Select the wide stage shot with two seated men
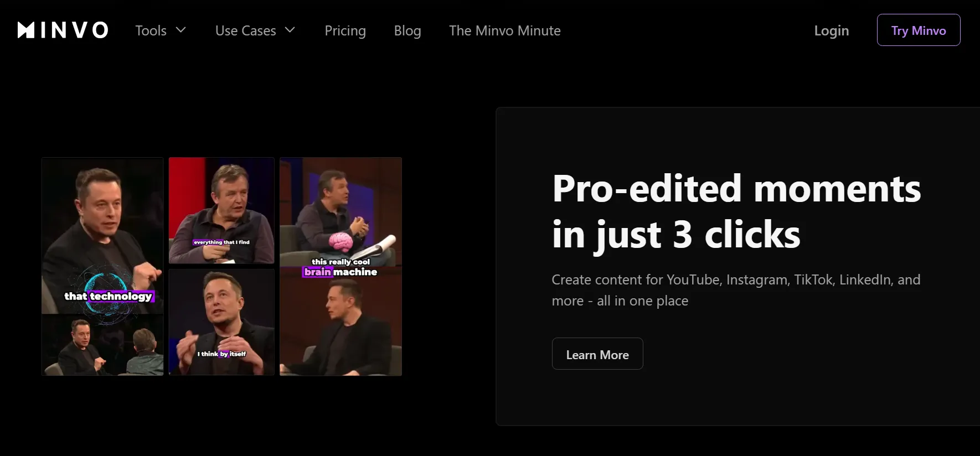 coord(102,346)
